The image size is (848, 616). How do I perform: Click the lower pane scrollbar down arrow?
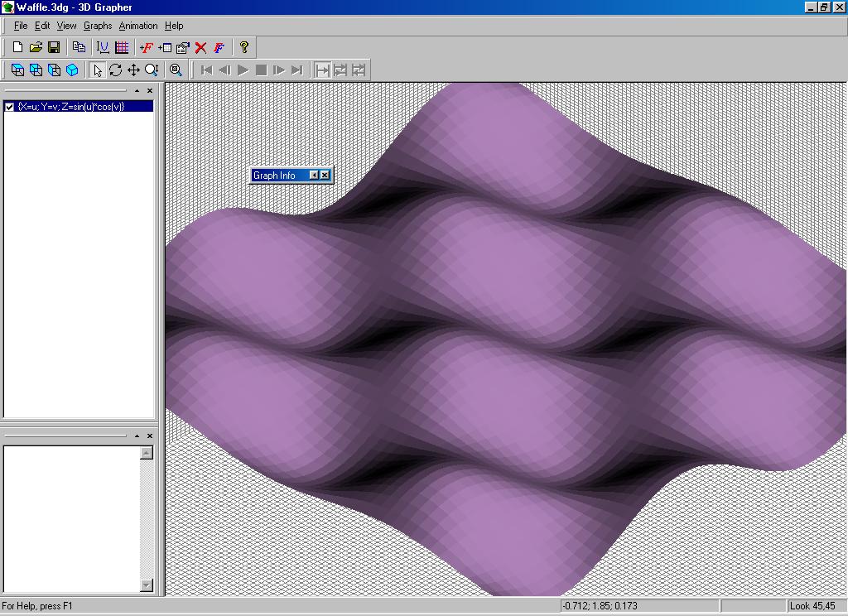[x=147, y=585]
